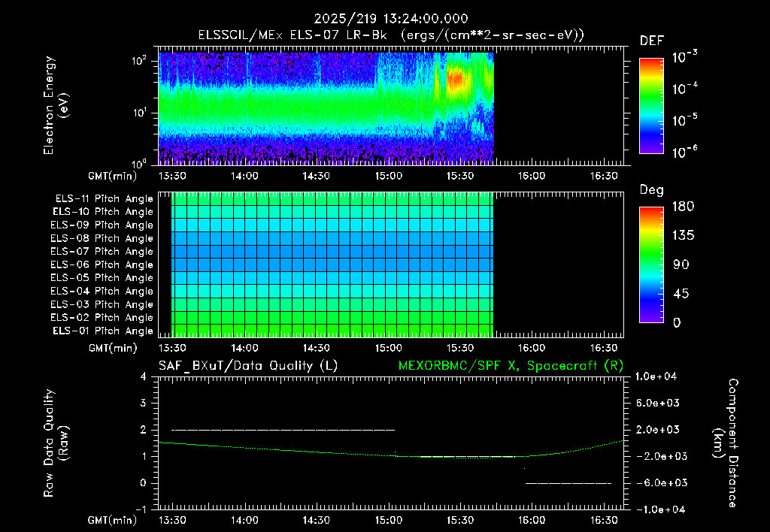The width and height of the screenshot is (770, 532).
Task: Click the ELS-09 Pitch Angle row label
Action: tap(102, 225)
